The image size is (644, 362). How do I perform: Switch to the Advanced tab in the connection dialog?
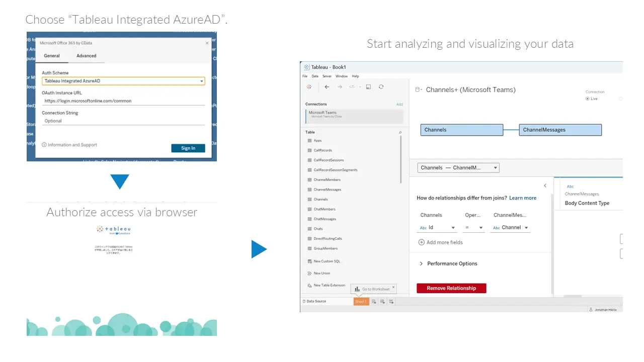[87, 56]
